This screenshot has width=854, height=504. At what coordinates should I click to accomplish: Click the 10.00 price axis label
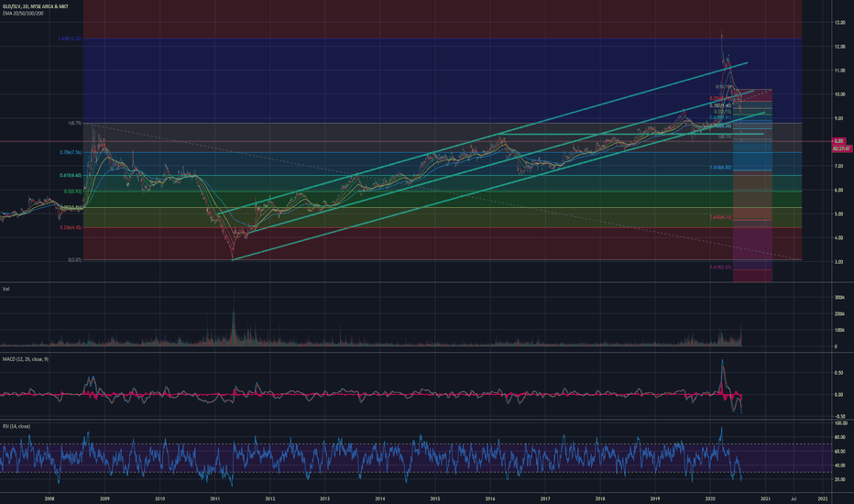click(839, 94)
